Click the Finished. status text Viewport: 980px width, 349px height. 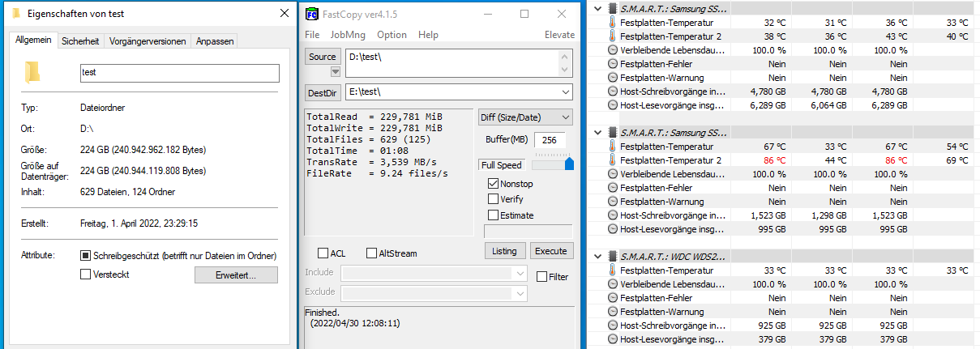click(x=322, y=312)
